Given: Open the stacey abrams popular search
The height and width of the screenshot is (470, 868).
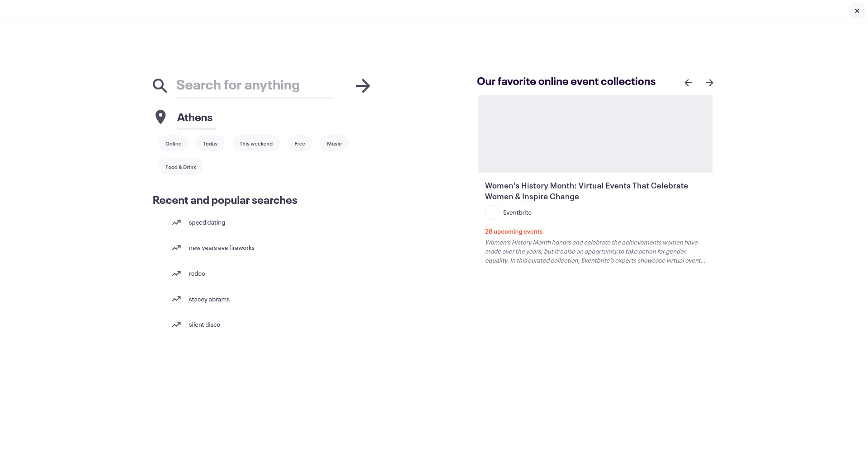Looking at the screenshot, I should click(x=209, y=299).
